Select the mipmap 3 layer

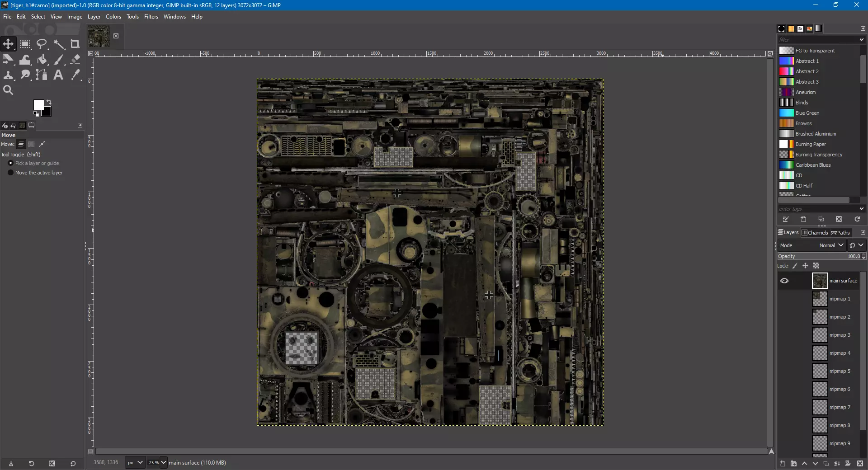[839, 335]
